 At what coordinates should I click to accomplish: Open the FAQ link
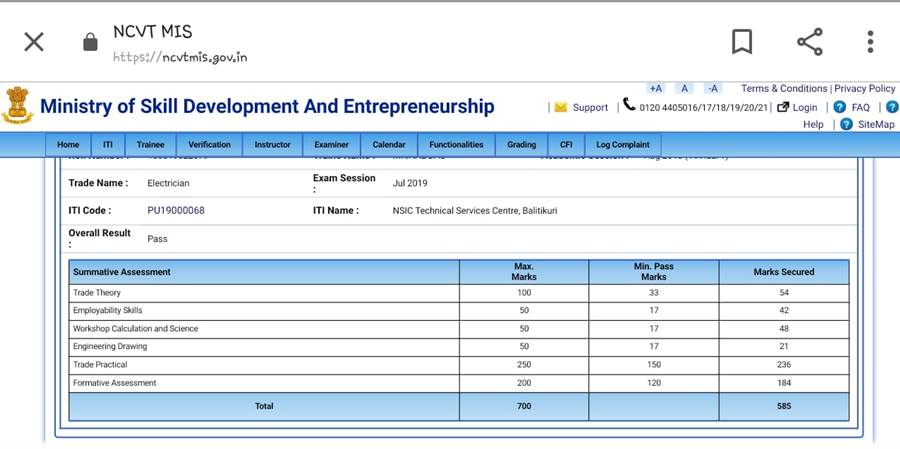pyautogui.click(x=860, y=107)
